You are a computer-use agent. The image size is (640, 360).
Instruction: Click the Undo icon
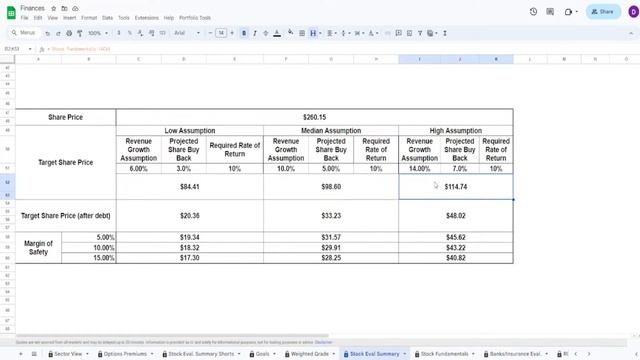pyautogui.click(x=47, y=33)
